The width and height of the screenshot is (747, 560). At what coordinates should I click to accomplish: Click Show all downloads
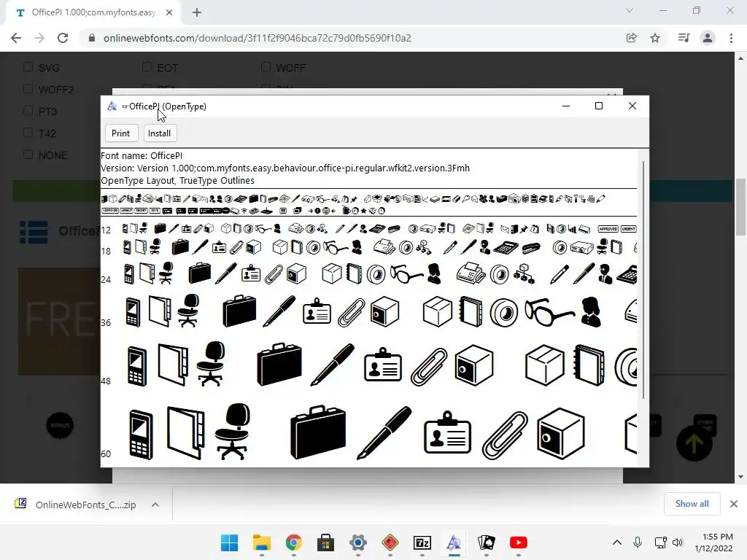click(x=692, y=504)
